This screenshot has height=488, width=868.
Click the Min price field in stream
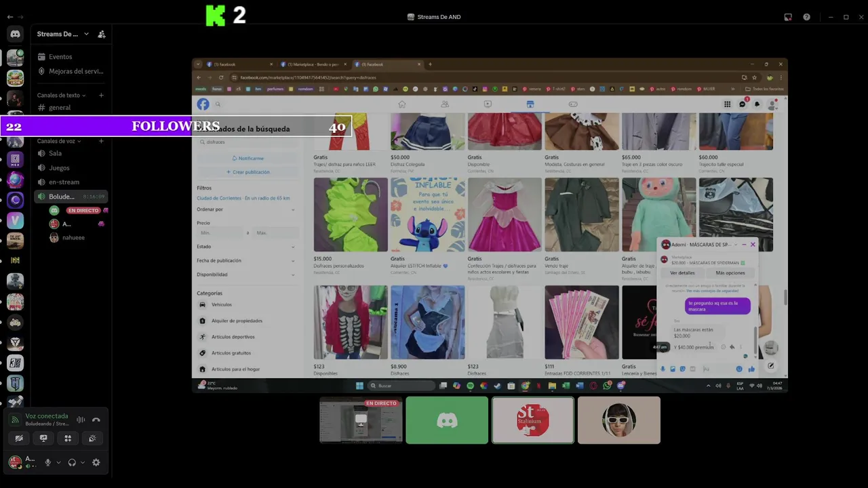(221, 233)
